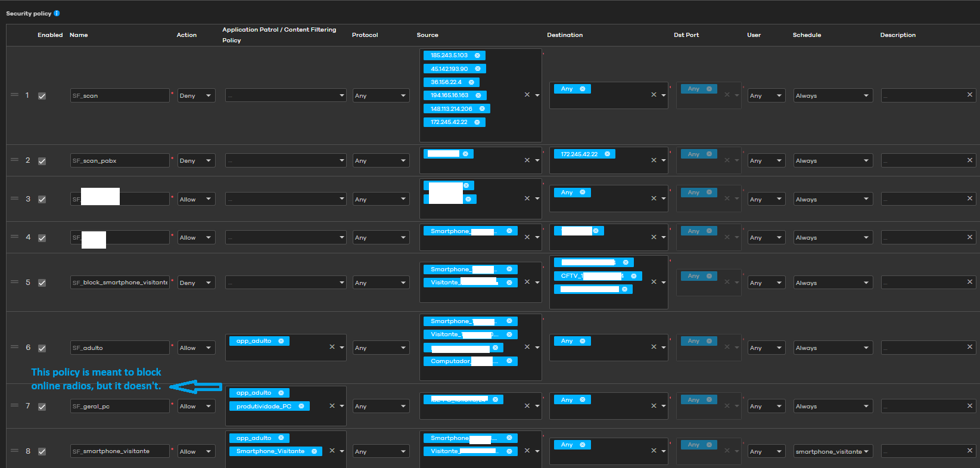
Task: Click the Destination column header
Action: 565,35
